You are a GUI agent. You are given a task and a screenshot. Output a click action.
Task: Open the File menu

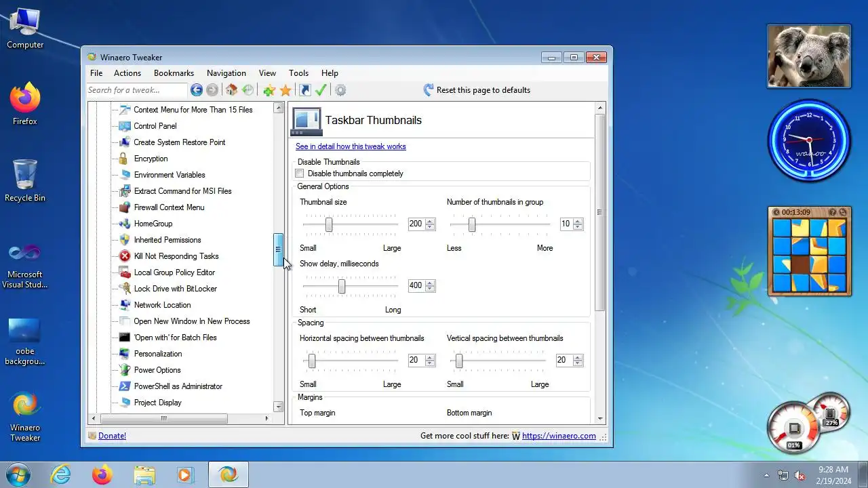96,73
